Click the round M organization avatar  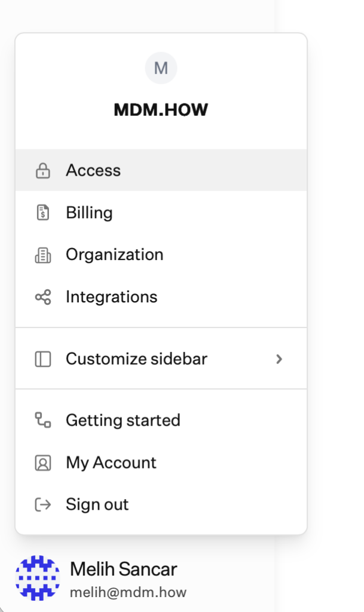[161, 68]
